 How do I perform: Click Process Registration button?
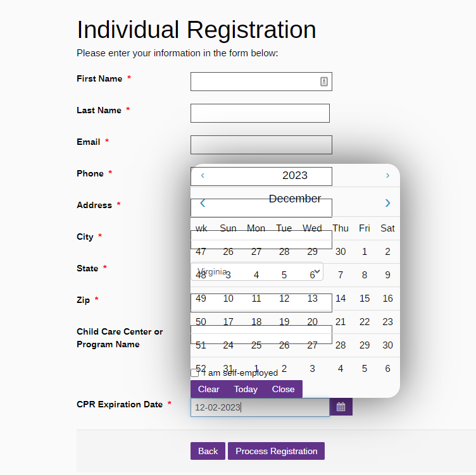(276, 451)
